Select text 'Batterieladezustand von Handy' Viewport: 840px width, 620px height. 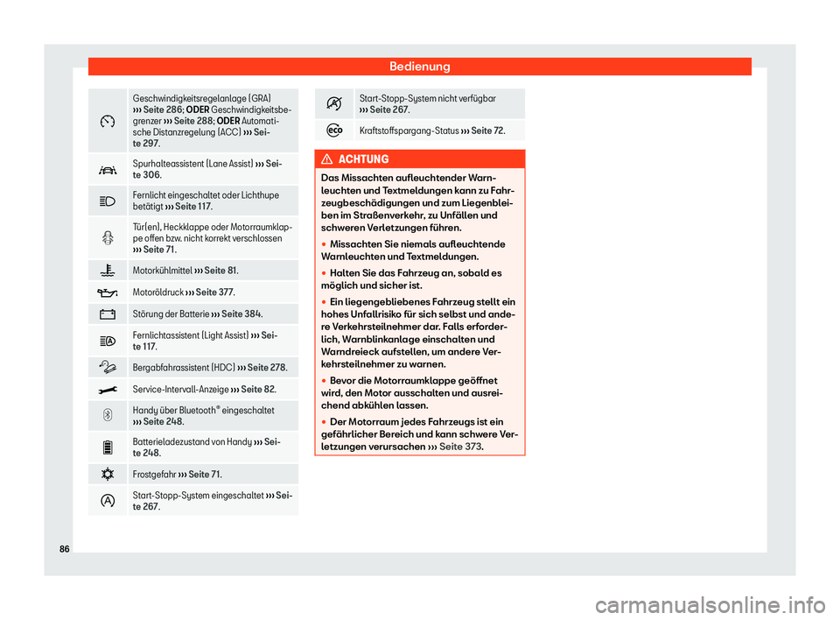coord(192,442)
